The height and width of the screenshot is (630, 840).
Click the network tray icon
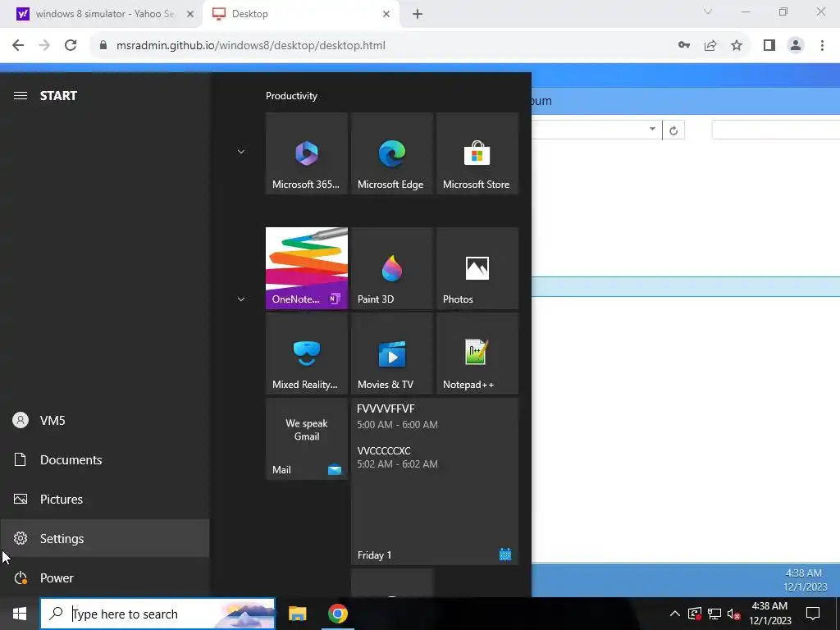714,614
